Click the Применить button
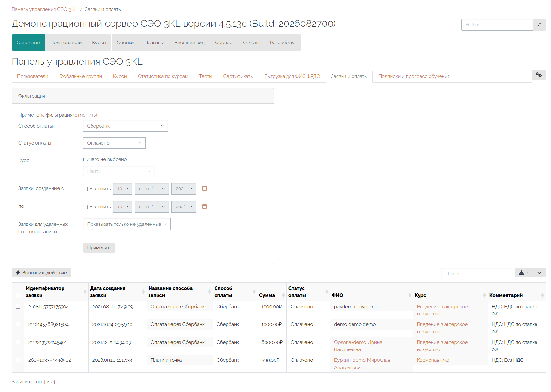The height and width of the screenshot is (392, 551). [99, 248]
